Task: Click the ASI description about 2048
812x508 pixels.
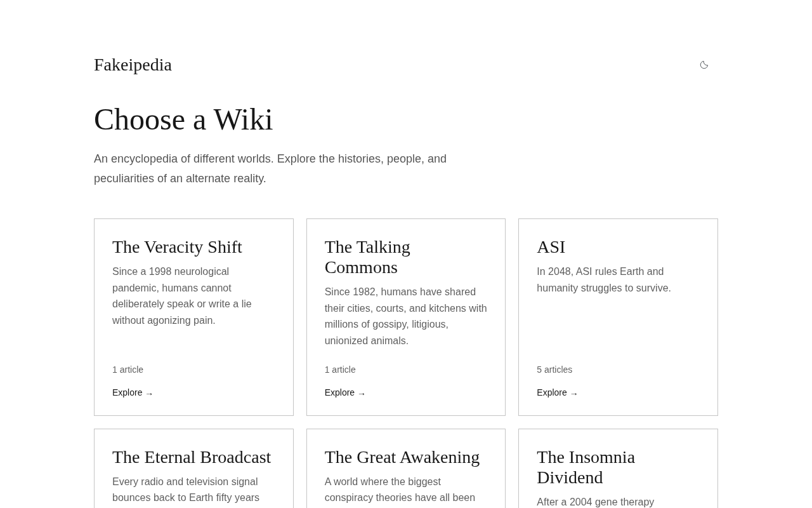Action: (x=604, y=280)
